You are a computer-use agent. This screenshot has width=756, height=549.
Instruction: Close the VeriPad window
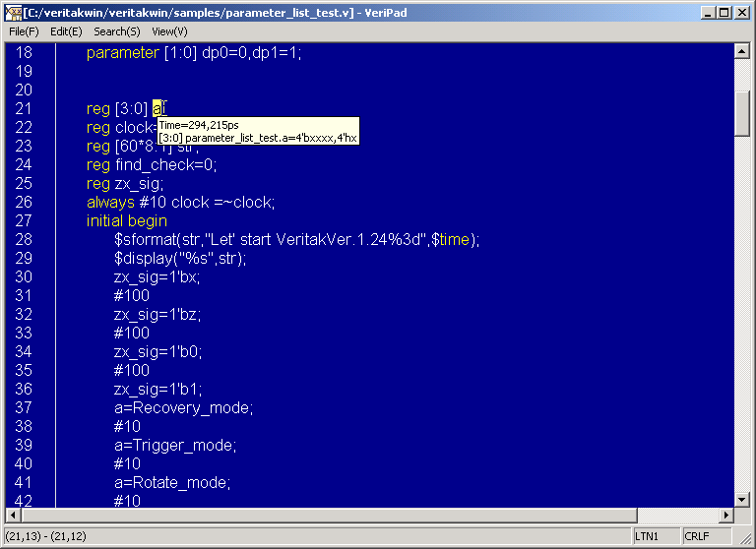point(741,13)
